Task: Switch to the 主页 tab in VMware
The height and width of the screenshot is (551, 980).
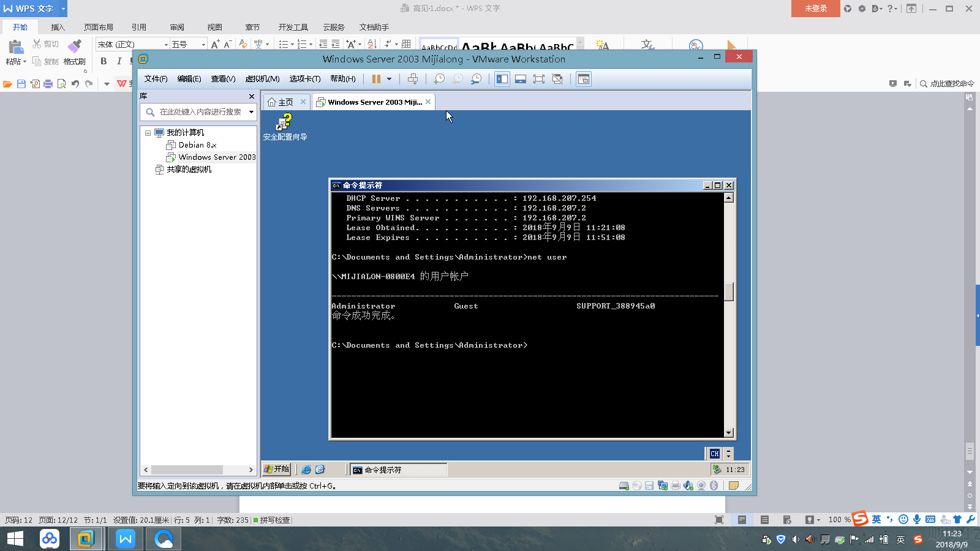Action: coord(281,102)
